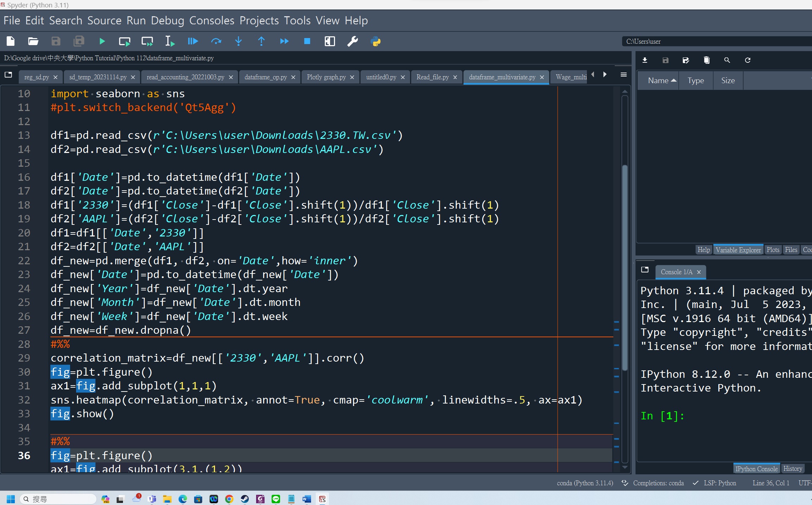This screenshot has height=505, width=812.
Task: Switch to the Variable Explorer tab
Action: click(x=739, y=249)
